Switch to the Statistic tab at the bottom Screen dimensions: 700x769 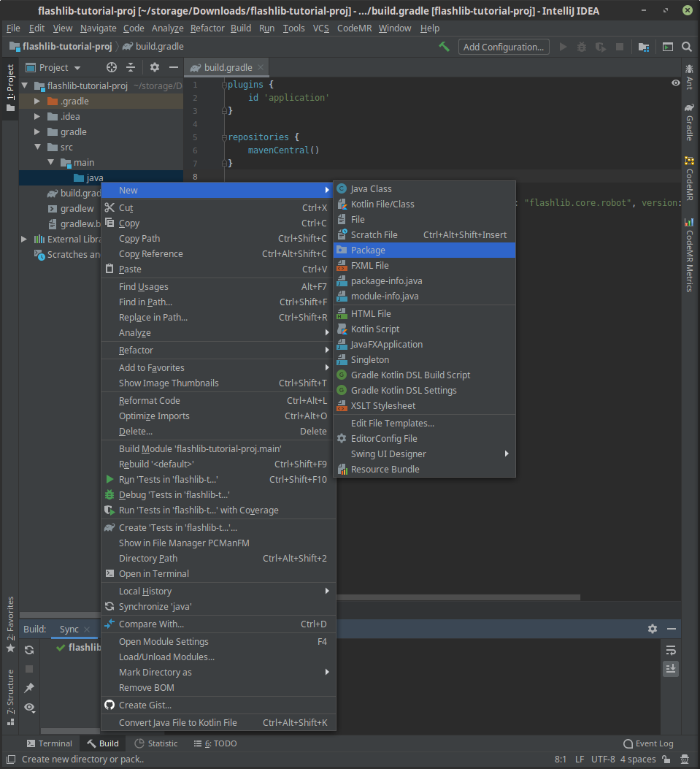[156, 743]
